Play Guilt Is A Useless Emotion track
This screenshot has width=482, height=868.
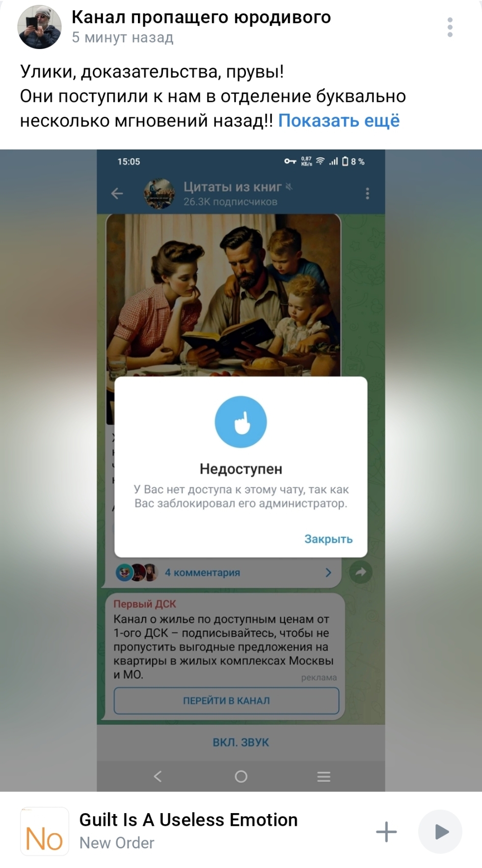[440, 832]
